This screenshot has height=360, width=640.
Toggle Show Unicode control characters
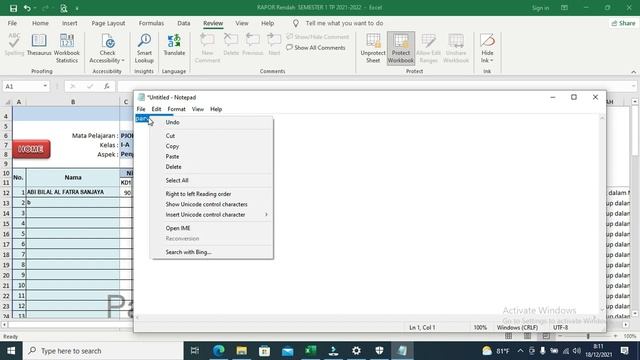[211, 204]
